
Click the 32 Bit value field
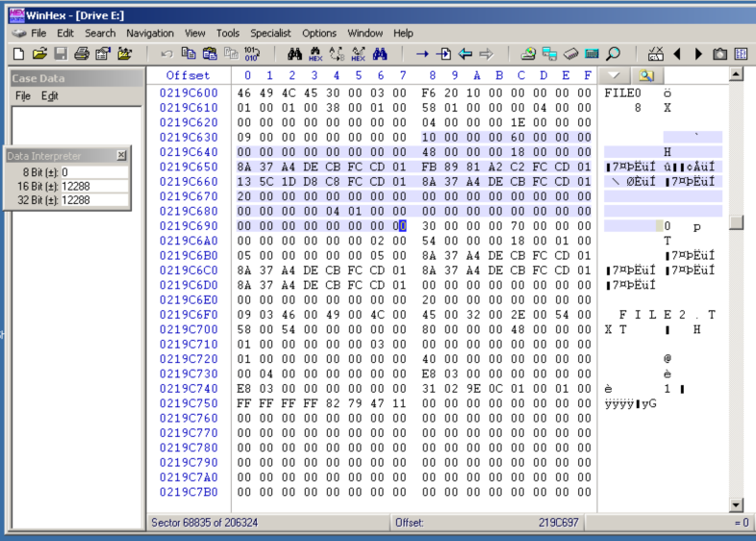(93, 200)
